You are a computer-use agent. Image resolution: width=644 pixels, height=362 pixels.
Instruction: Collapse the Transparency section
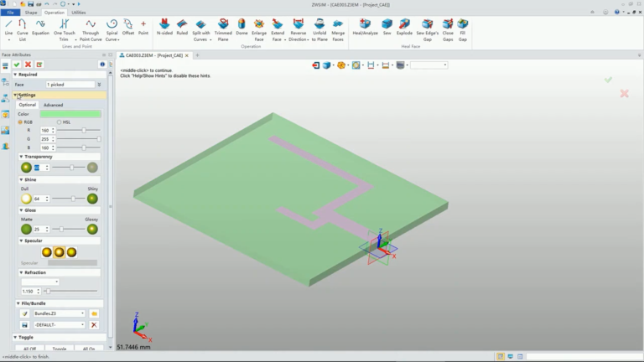tap(21, 157)
